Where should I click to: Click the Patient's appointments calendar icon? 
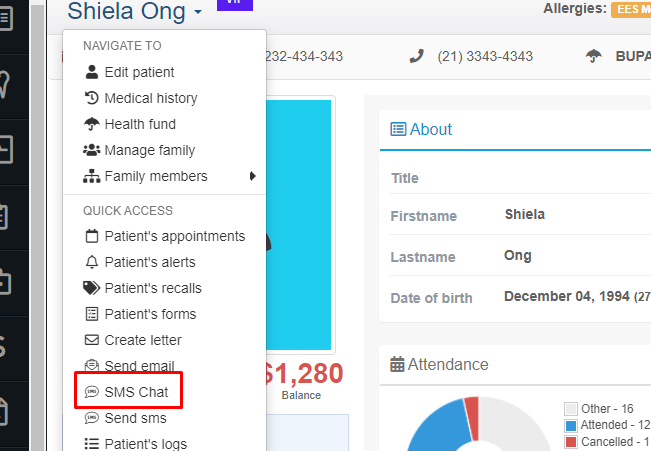(x=91, y=236)
